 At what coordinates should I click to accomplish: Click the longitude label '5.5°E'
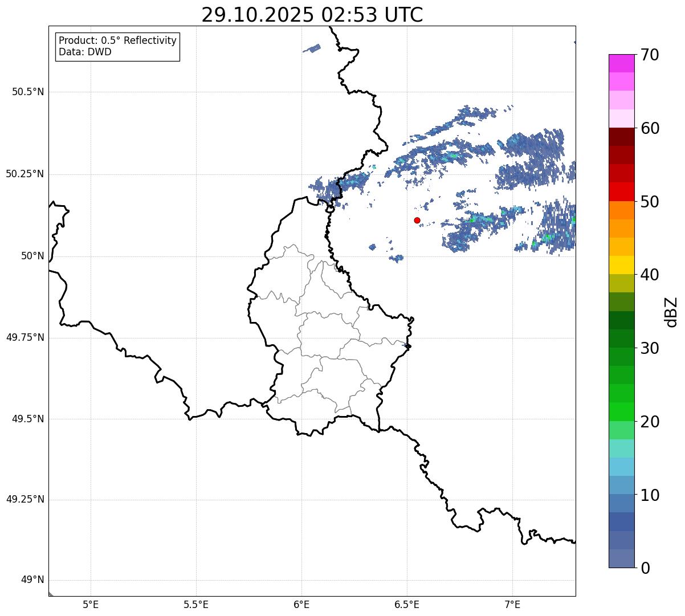click(196, 604)
